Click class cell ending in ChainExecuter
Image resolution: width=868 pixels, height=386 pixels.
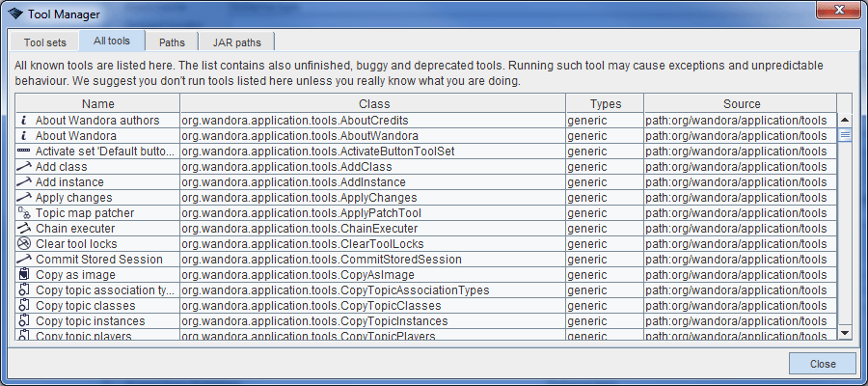pos(373,229)
